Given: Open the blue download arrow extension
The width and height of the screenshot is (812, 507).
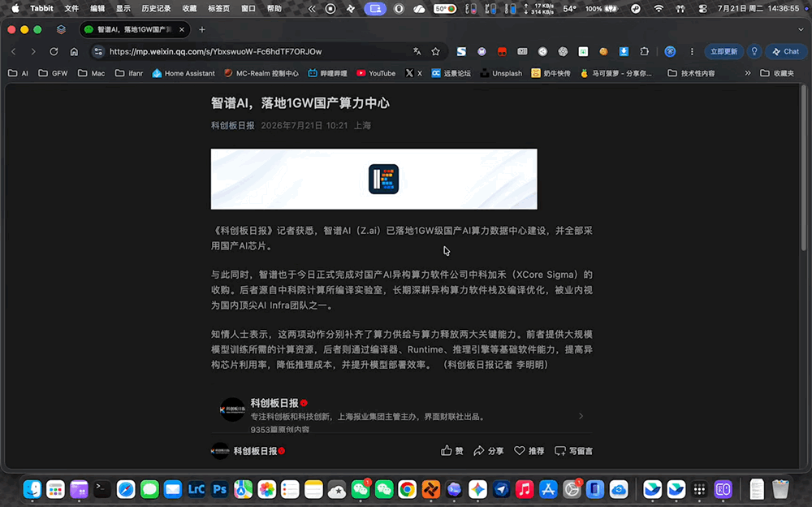Looking at the screenshot, I should [x=624, y=51].
